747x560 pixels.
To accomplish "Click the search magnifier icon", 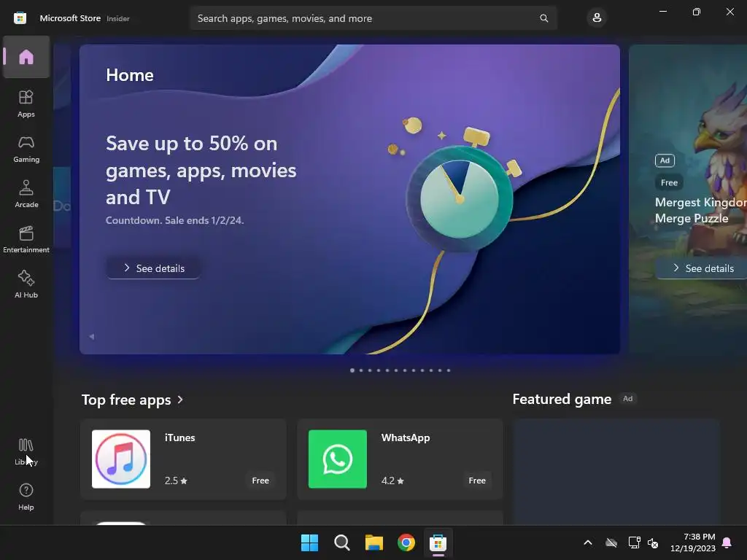I will (543, 18).
